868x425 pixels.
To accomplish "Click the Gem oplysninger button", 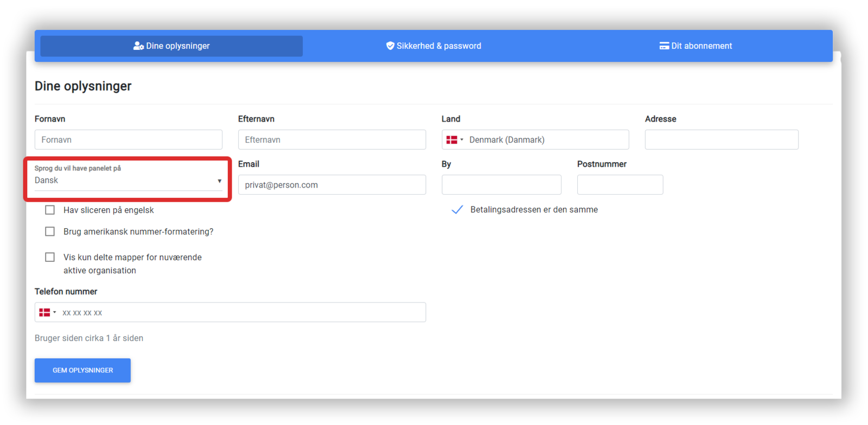I will click(82, 370).
